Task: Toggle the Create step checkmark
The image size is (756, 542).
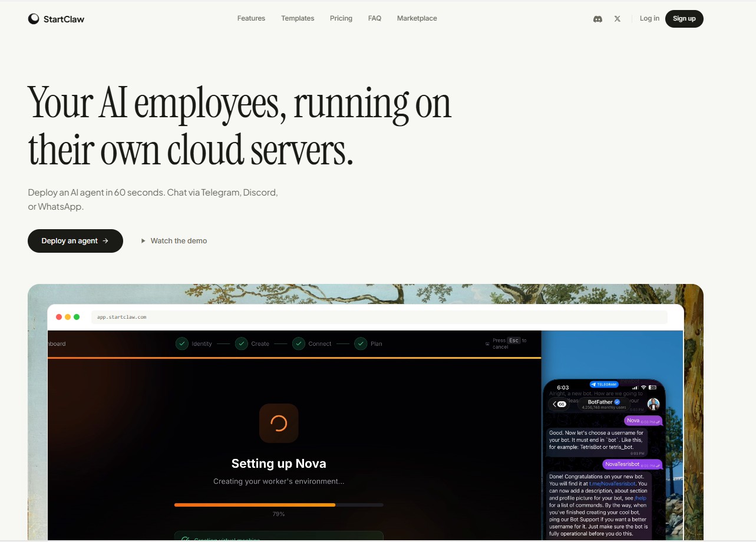Action: [x=241, y=343]
